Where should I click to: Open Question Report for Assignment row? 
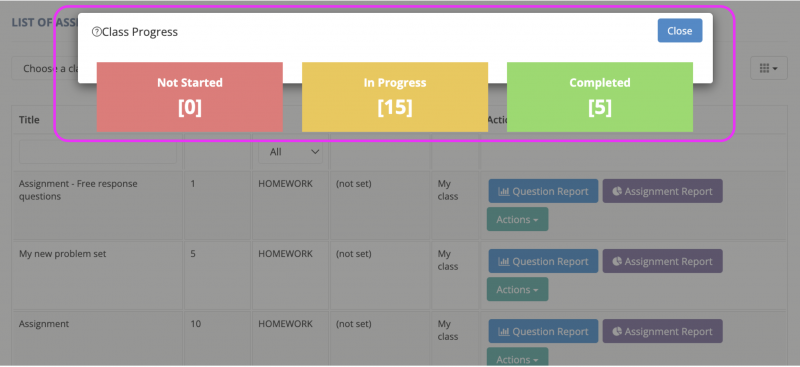coord(543,331)
